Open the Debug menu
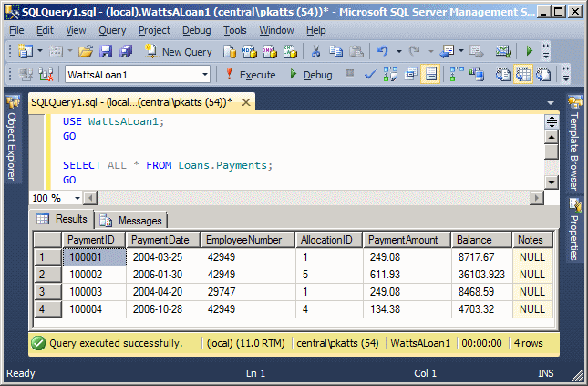The width and height of the screenshot is (588, 386). pyautogui.click(x=197, y=30)
